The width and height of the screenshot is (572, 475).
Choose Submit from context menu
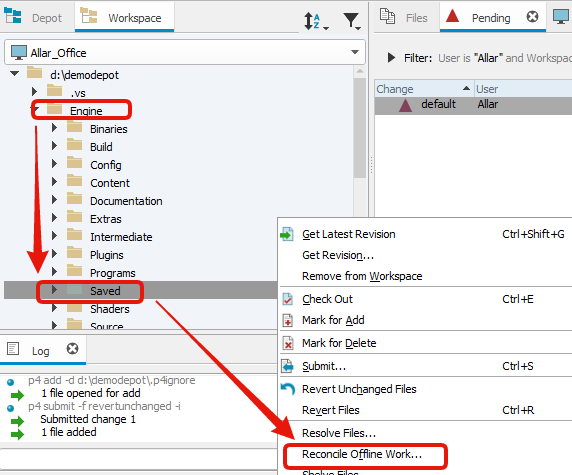click(324, 366)
